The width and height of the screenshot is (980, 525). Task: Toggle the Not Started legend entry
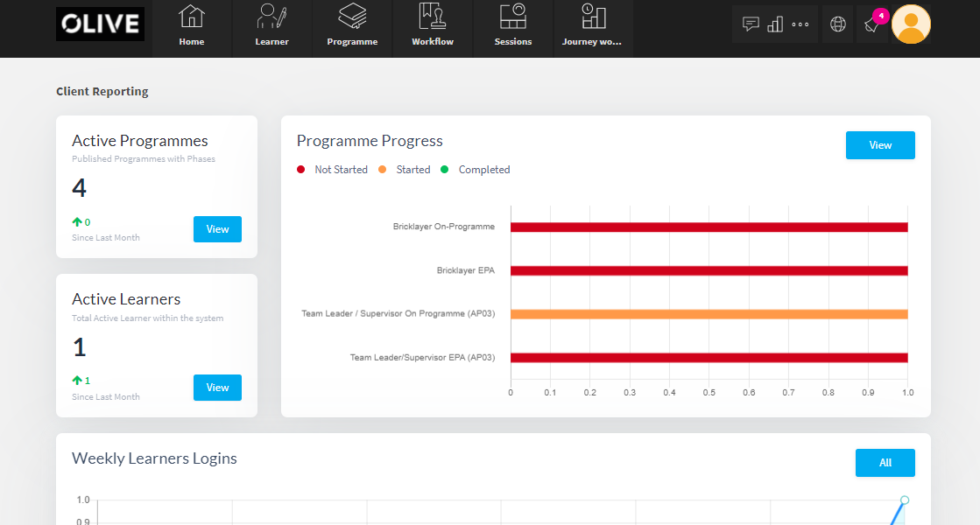332,169
